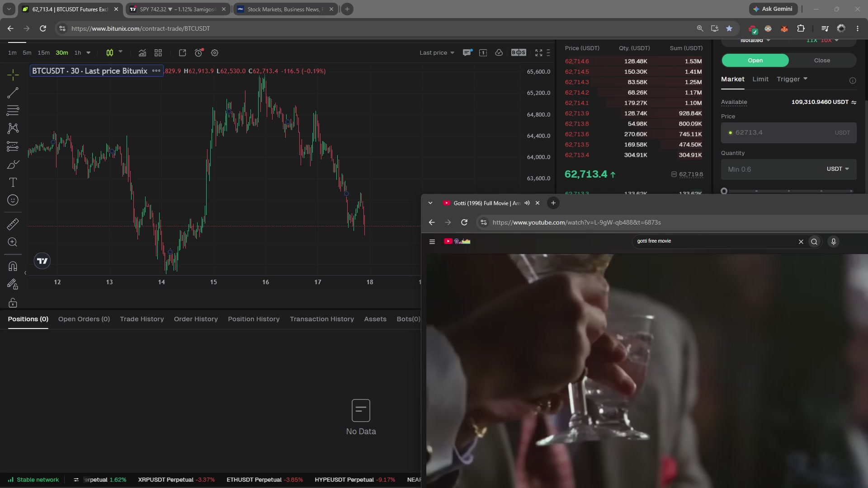Expand the YouTube window tab list chevron
The width and height of the screenshot is (868, 488).
pyautogui.click(x=430, y=203)
